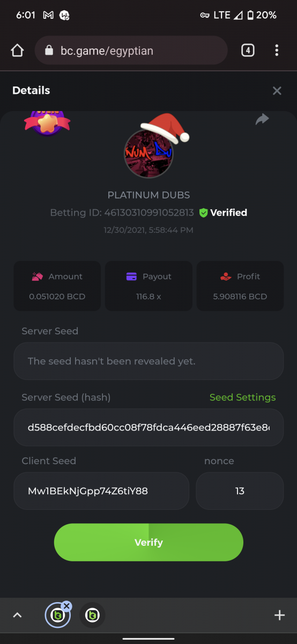Close the Details panel
The height and width of the screenshot is (644, 297).
tap(277, 91)
